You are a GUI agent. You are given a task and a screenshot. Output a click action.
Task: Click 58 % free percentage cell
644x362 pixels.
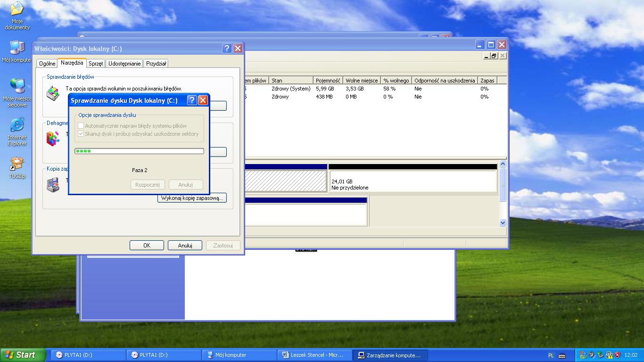389,89
